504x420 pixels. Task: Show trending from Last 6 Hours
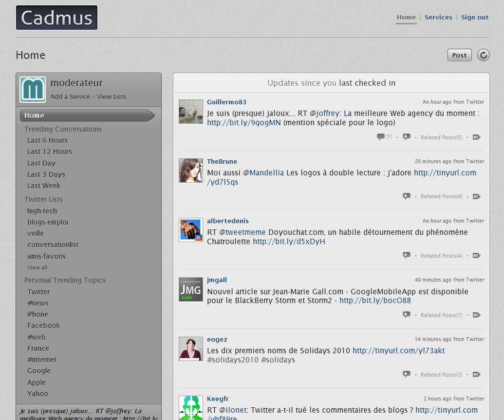pos(47,140)
